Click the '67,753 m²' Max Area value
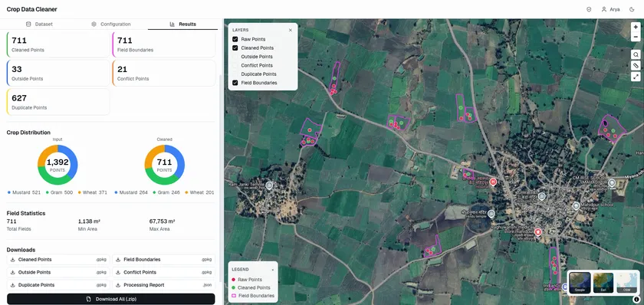Image resolution: width=644 pixels, height=305 pixels. (x=163, y=221)
